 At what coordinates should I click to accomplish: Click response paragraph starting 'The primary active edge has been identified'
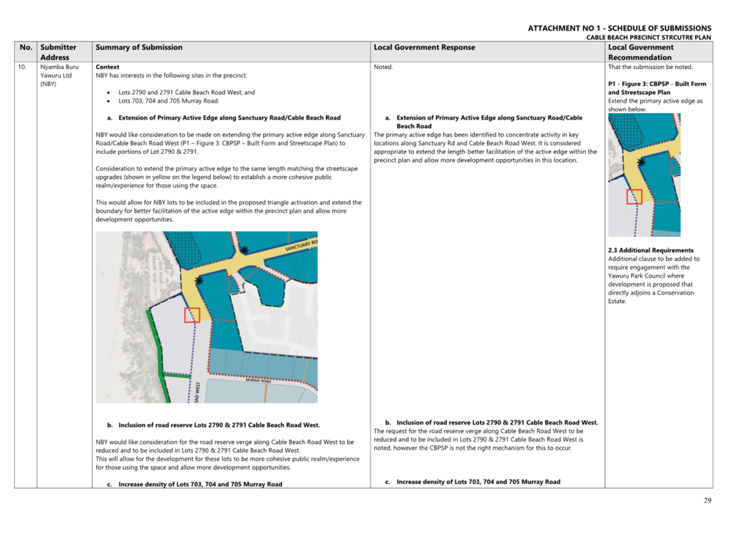[x=485, y=147]
